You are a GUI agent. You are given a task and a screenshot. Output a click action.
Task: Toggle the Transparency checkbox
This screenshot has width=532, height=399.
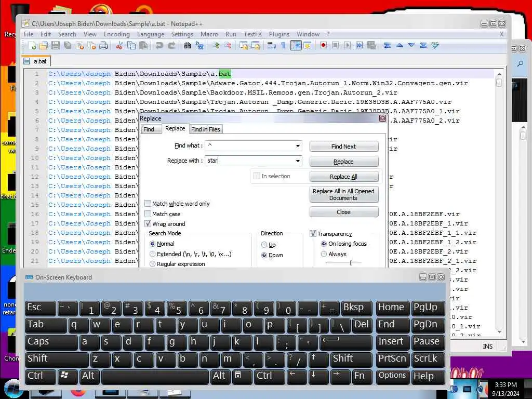click(x=313, y=233)
